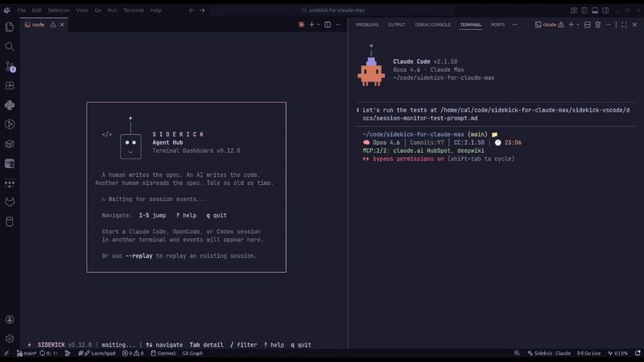Toggle the primary side bar from title bar
The image size is (644, 362).
pos(584,10)
